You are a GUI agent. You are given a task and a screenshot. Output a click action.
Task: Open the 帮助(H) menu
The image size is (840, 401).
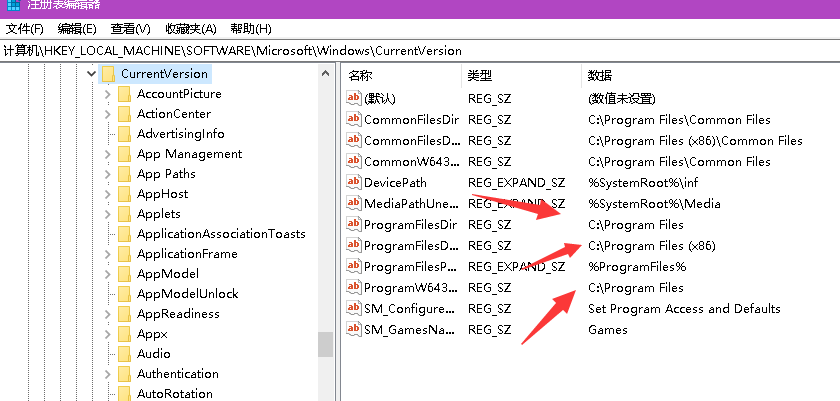tap(249, 28)
